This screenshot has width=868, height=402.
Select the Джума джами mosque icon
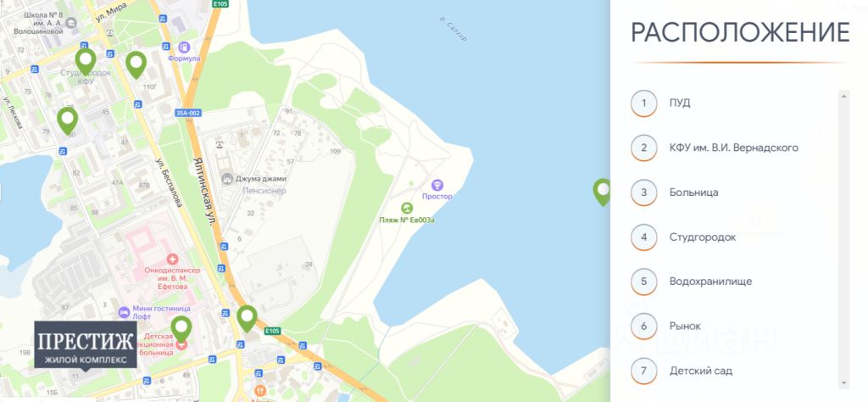pos(227,179)
